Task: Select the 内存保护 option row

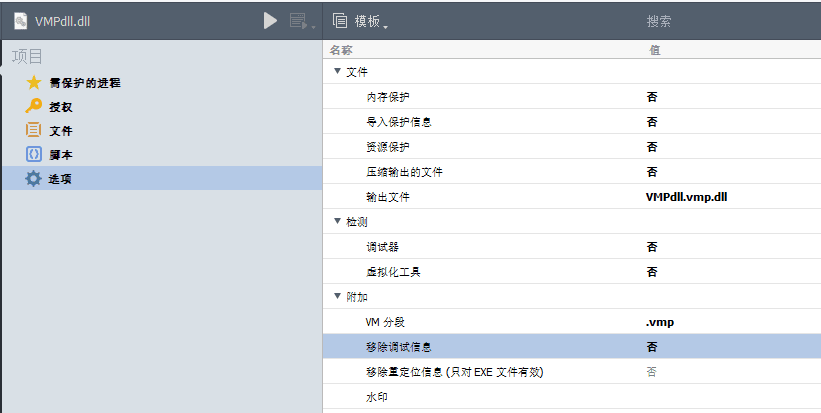Action: tap(572, 96)
